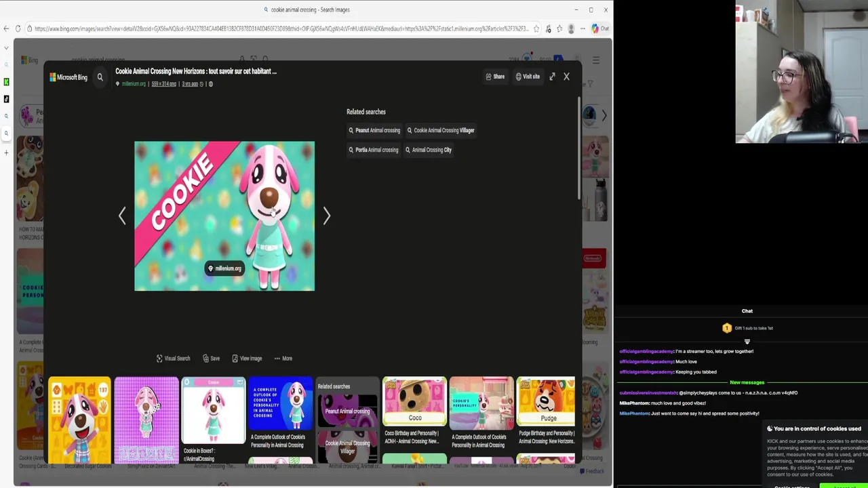Open the Pudge birthday thumbnail

tap(546, 401)
